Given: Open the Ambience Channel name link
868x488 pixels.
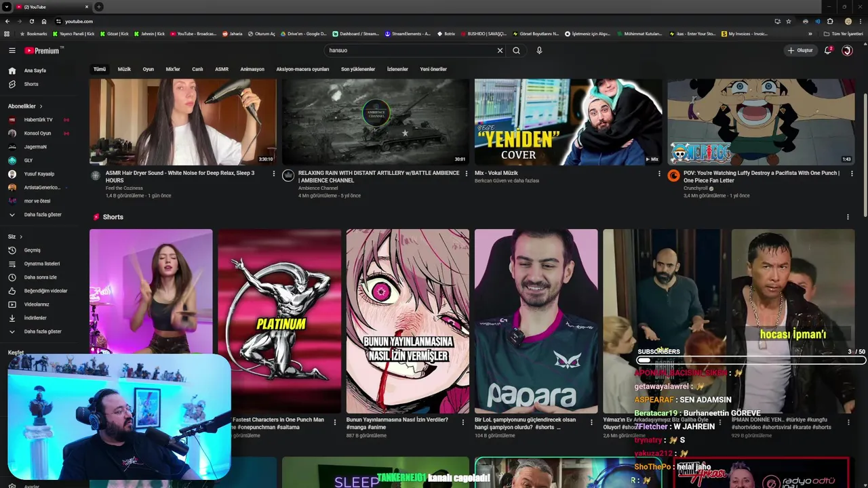Looking at the screenshot, I should click(318, 188).
